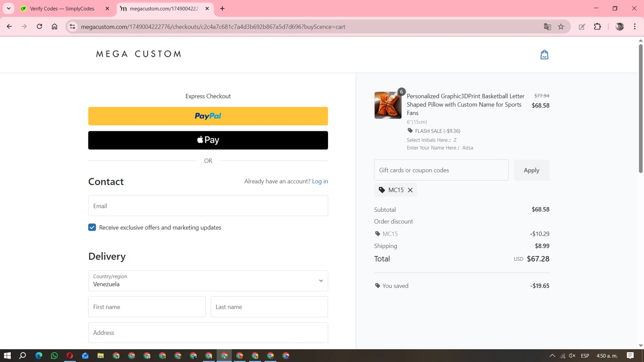The width and height of the screenshot is (644, 362).
Task: Open the clock showing 4:50 a. m.
Action: coord(607,356)
